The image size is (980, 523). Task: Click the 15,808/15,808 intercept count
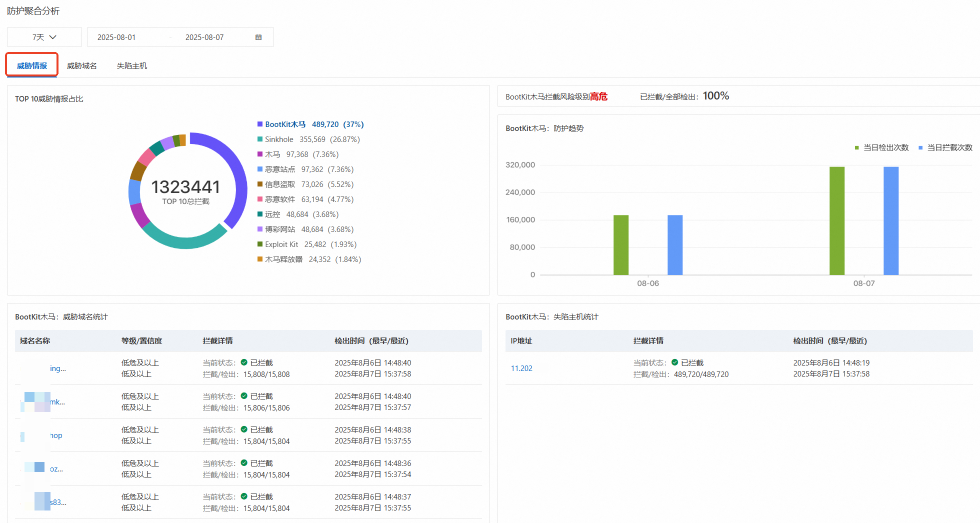point(266,374)
